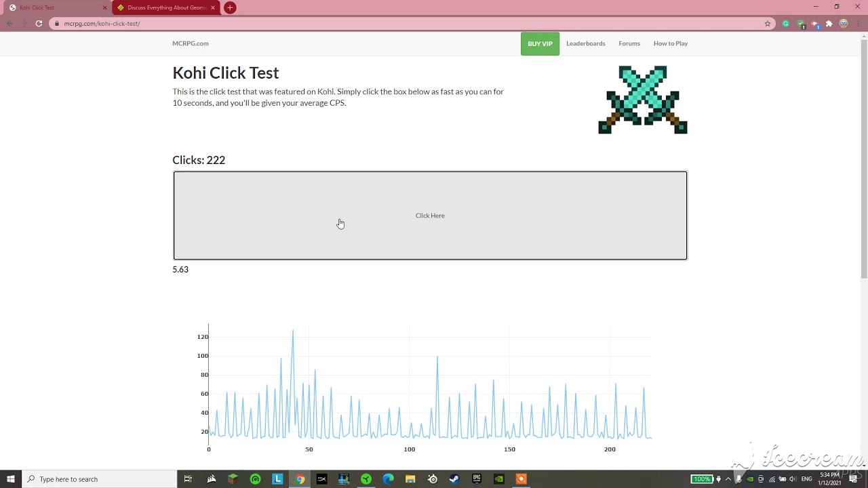The height and width of the screenshot is (488, 868).
Task: Open Google Chrome from the taskbar
Action: [300, 479]
